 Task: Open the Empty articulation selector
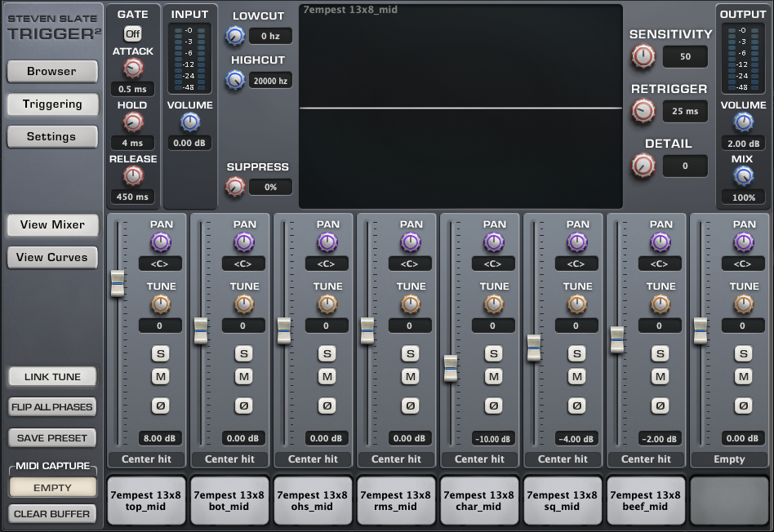(730, 459)
